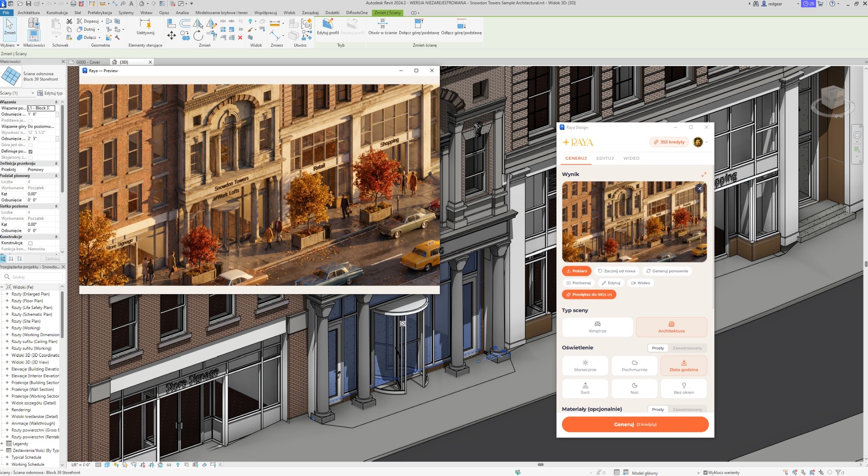The width and height of the screenshot is (868, 476).
Task: Click the red Delete X icon in ribbon
Action: [240, 38]
